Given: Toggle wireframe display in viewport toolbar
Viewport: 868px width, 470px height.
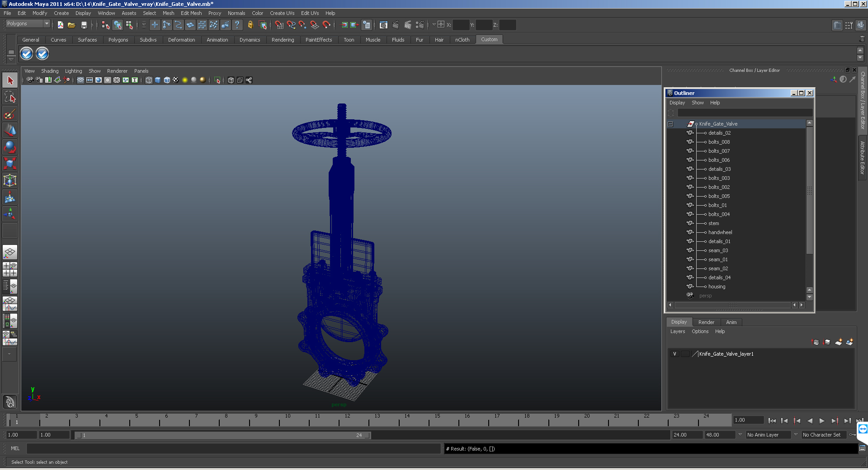Looking at the screenshot, I should point(149,80).
